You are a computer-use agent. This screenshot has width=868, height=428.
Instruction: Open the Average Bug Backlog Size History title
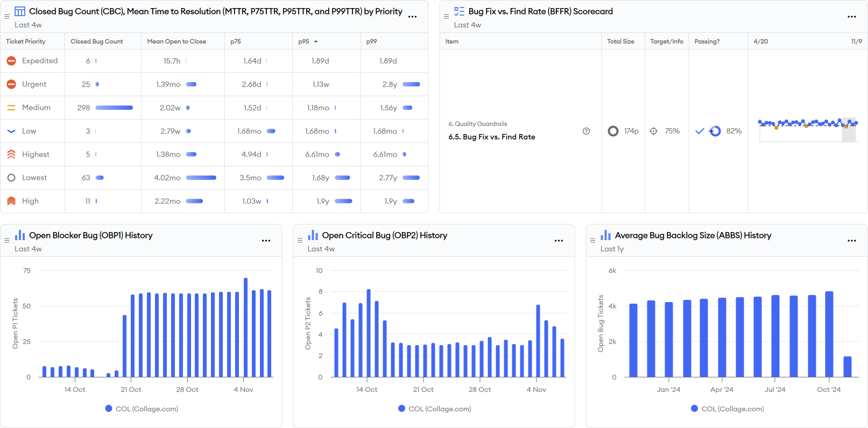tap(693, 235)
